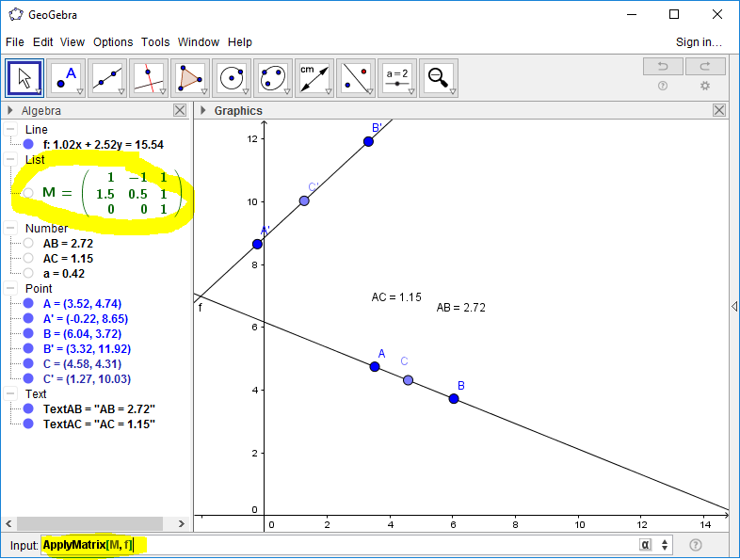Open the File menu

coord(15,42)
